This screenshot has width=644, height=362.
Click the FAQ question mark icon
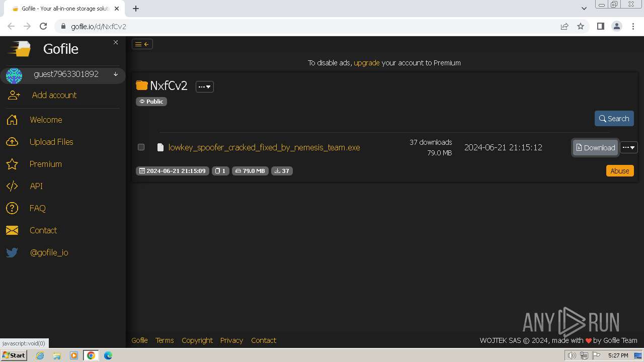(12, 208)
